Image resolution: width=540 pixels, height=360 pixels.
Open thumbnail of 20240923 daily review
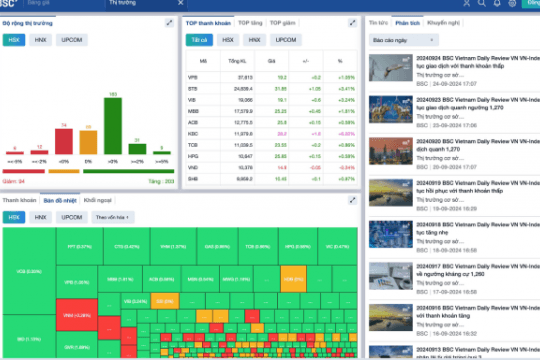coord(391,109)
